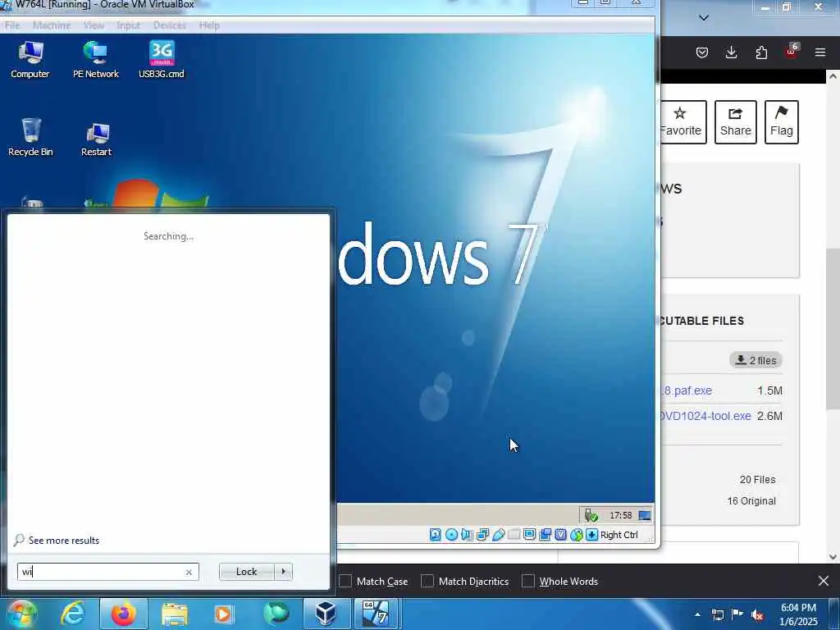Click the CPU virtualization V icon in status bar

[560, 535]
